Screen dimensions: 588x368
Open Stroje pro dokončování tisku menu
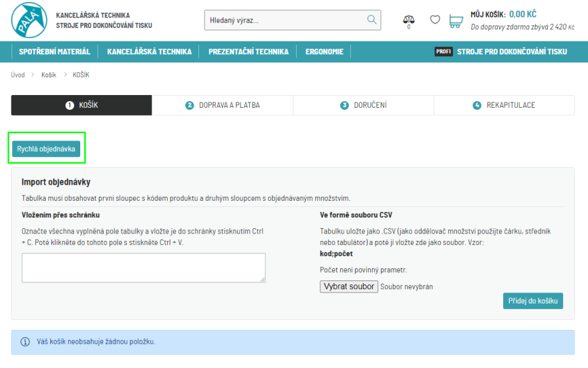[512, 52]
